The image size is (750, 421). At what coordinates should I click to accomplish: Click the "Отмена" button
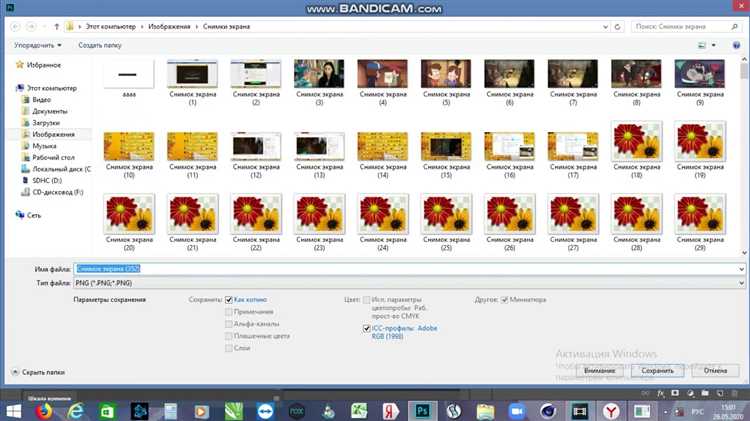tap(715, 370)
